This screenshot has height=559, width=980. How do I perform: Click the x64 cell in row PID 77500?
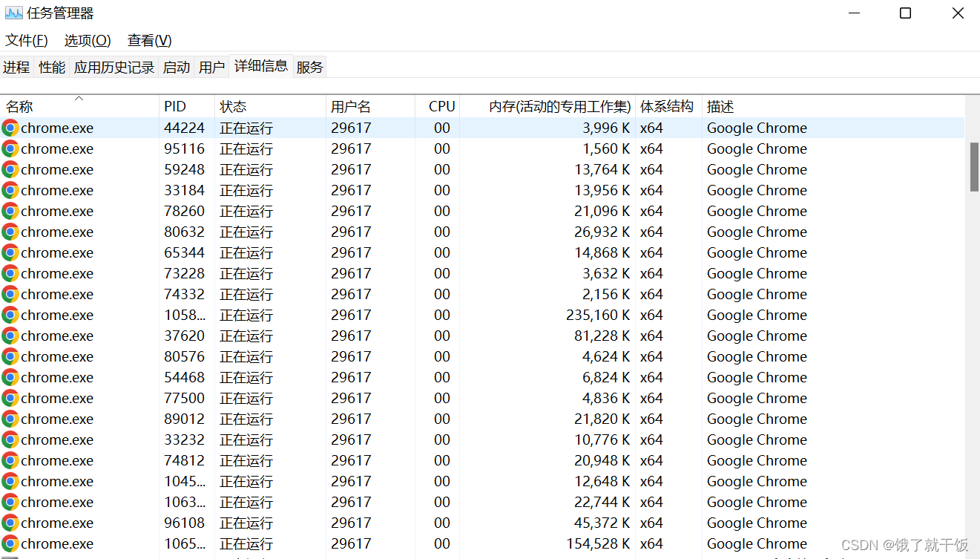pyautogui.click(x=651, y=398)
